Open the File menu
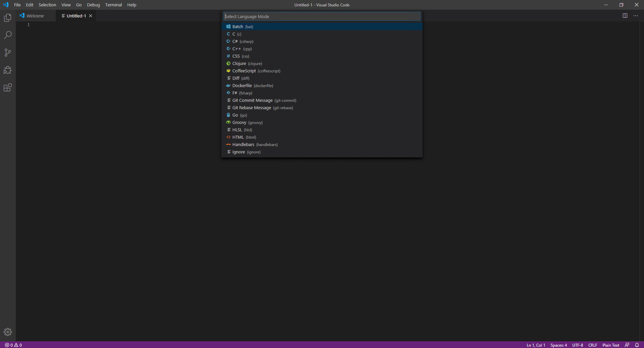This screenshot has height=348, width=644. click(x=17, y=5)
